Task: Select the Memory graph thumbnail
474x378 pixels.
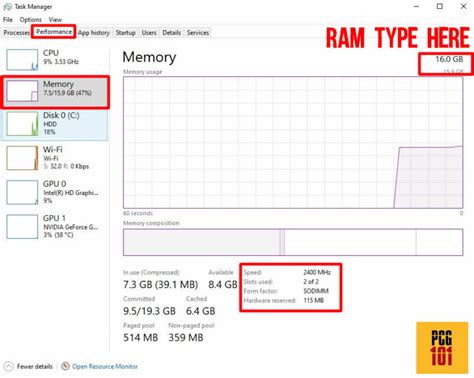Action: point(22,91)
